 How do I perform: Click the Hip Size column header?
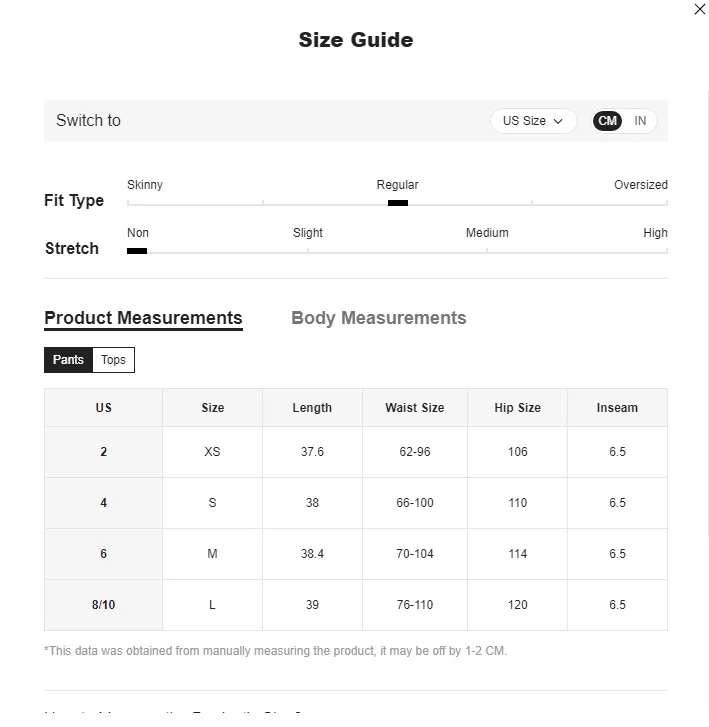[x=517, y=408]
